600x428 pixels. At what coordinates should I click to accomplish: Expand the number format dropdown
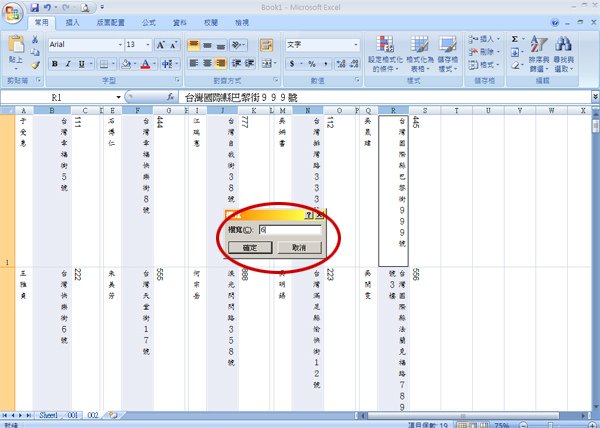(x=356, y=45)
